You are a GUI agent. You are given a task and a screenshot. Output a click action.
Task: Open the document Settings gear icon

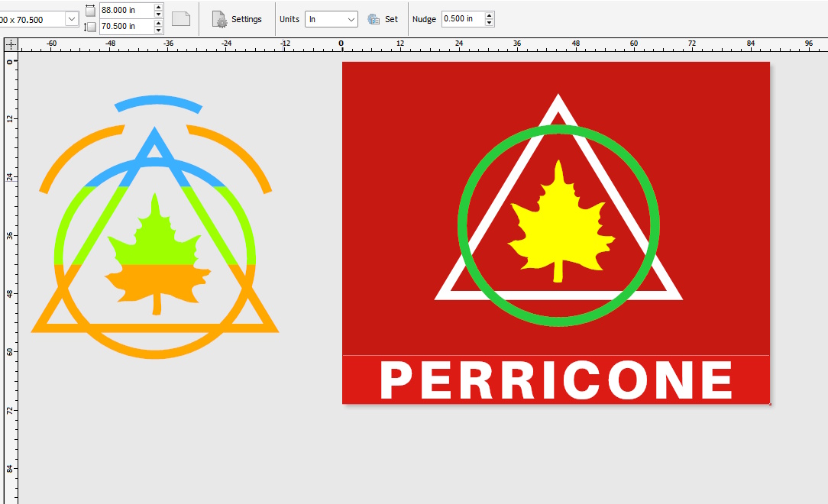coord(219,19)
